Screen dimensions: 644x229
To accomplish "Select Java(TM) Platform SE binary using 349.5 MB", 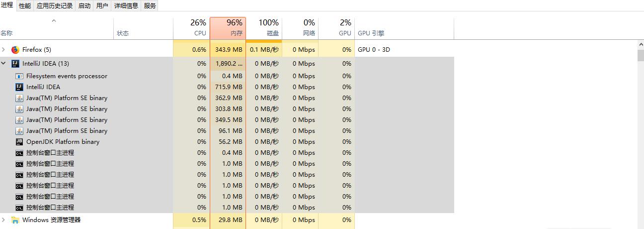I will pos(67,120).
